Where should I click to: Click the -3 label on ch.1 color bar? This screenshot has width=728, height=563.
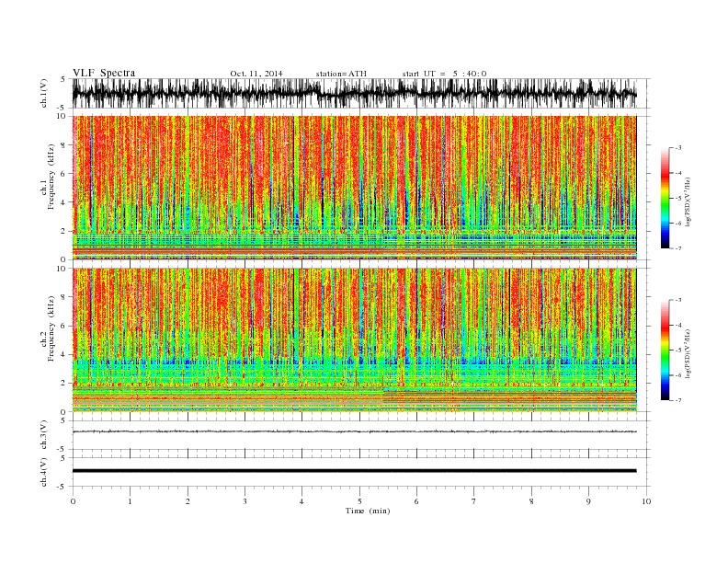pos(678,148)
